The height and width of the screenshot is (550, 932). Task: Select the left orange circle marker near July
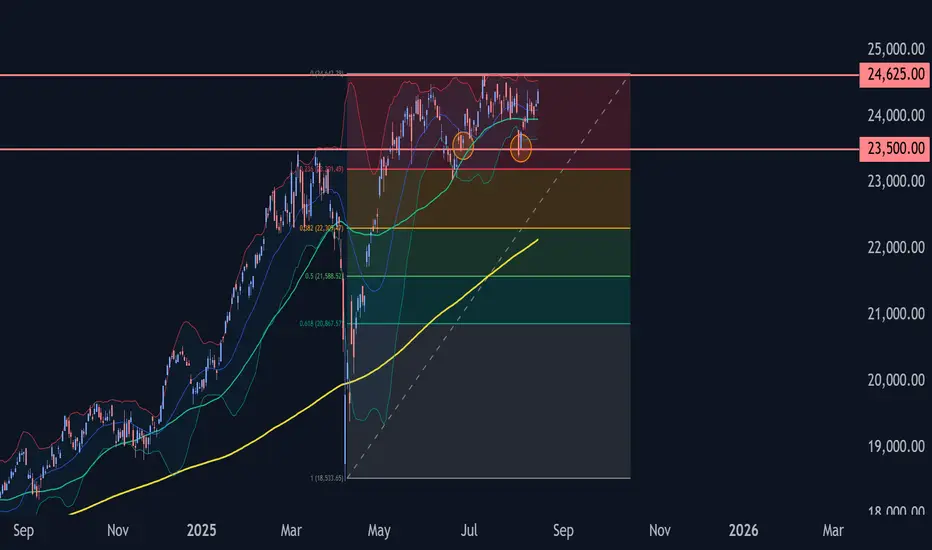point(463,146)
